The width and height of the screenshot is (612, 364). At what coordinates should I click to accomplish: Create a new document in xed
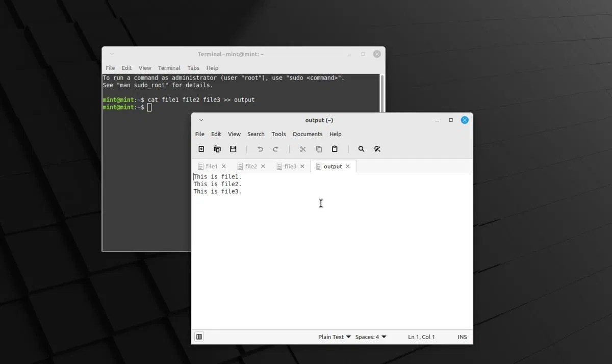[201, 149]
